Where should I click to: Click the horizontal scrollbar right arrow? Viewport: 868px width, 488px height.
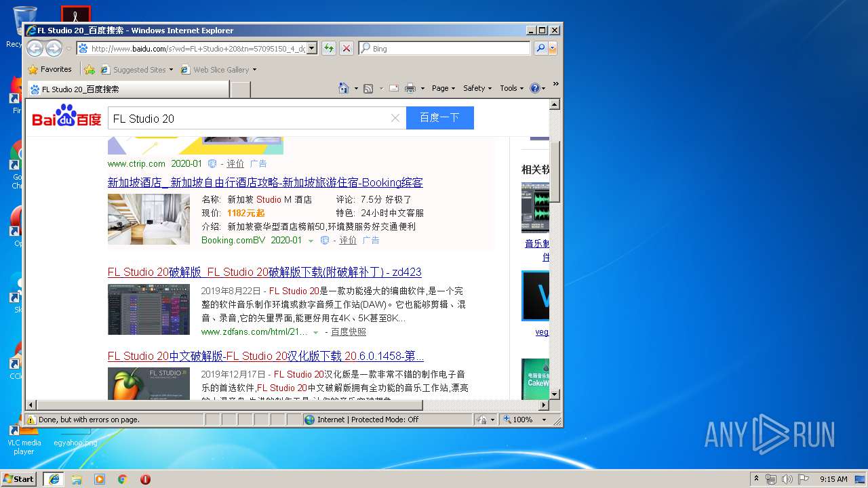543,405
